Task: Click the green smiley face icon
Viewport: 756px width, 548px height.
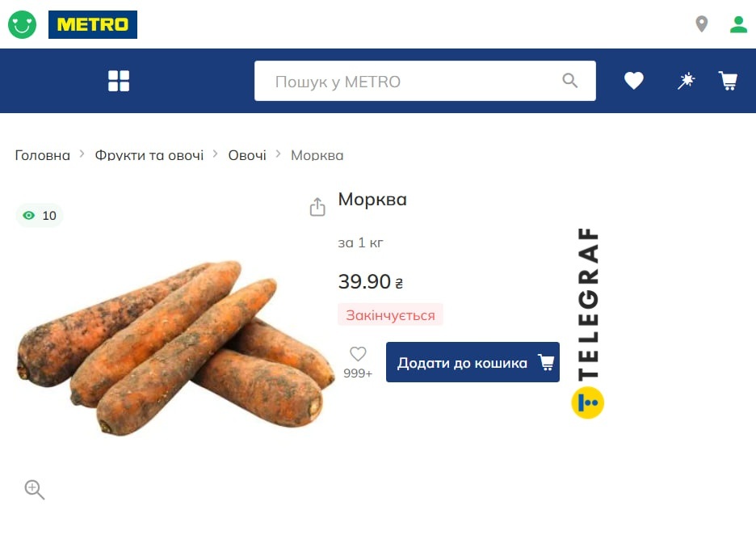Action: pos(22,24)
